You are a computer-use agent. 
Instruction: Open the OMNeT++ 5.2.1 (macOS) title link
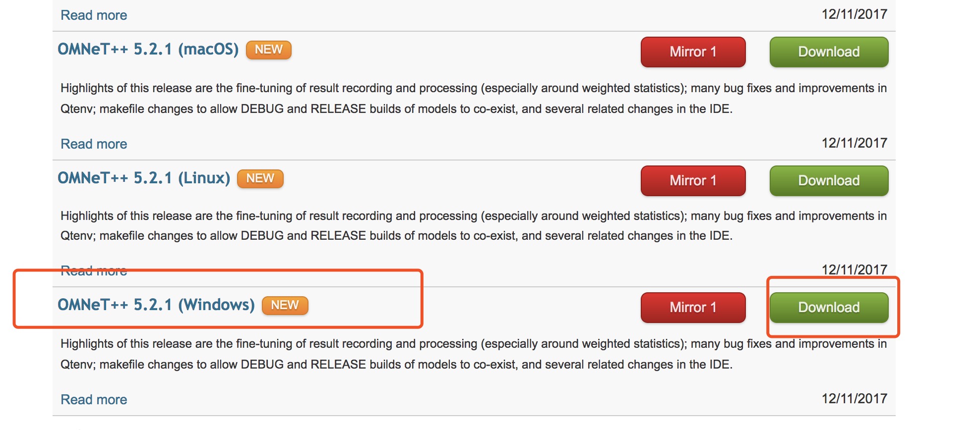point(148,50)
